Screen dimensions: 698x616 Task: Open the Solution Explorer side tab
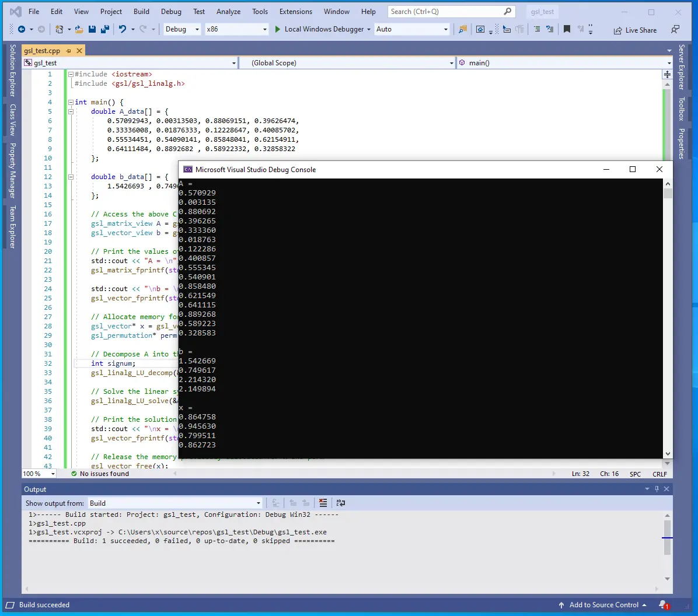click(12, 70)
